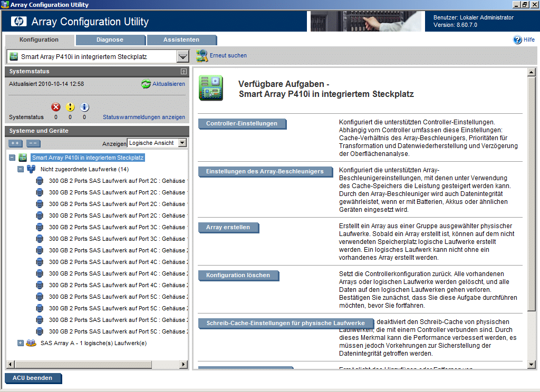
Task: Click the Nicht zugeordnete Laufwerke drives icon
Action: [x=31, y=169]
